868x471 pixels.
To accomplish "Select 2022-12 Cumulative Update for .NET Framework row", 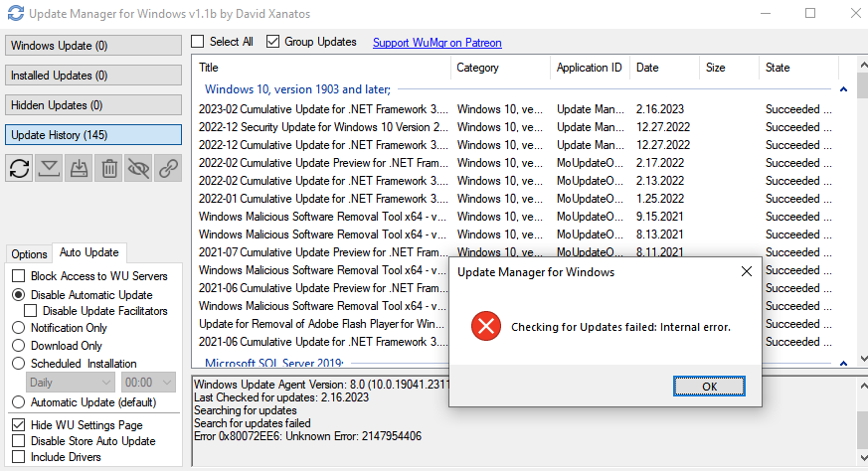I will pos(515,145).
